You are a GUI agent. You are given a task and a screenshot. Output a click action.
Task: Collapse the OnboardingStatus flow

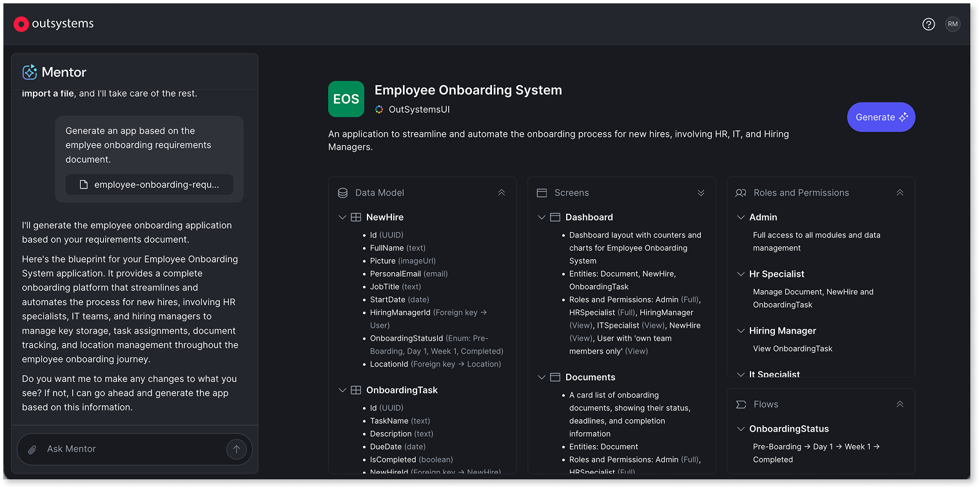tap(741, 429)
